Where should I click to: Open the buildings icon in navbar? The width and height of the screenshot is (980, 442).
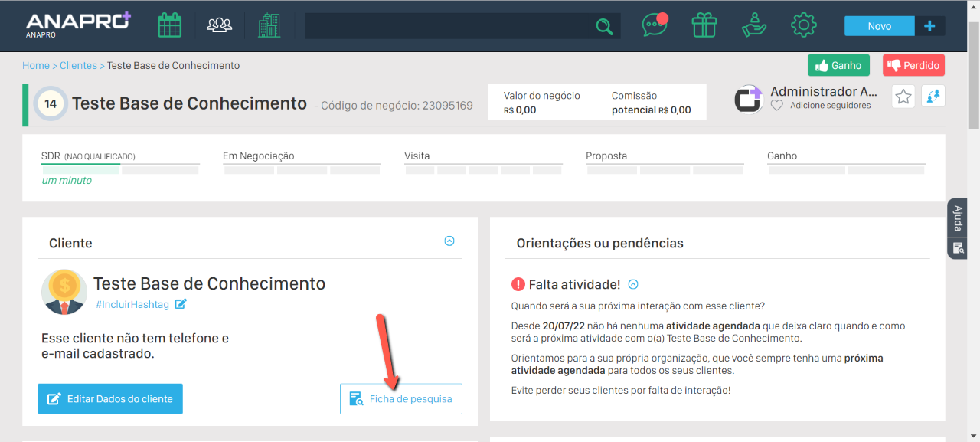269,26
